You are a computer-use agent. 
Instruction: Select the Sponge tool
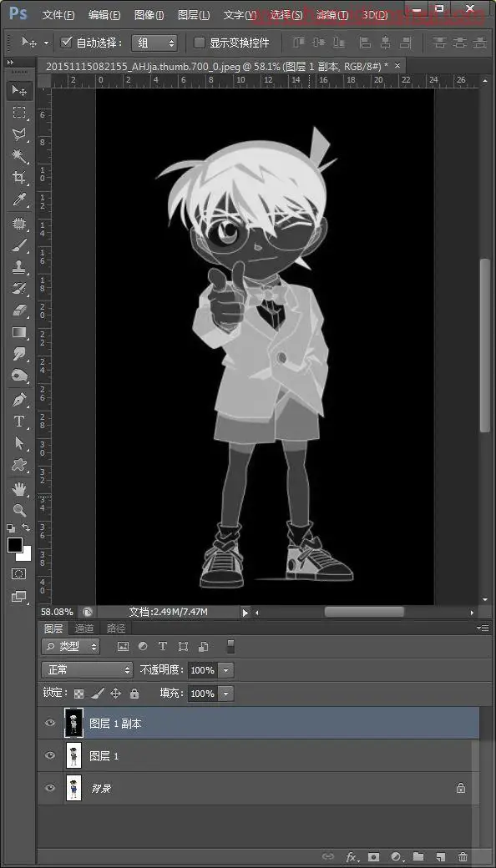19,376
